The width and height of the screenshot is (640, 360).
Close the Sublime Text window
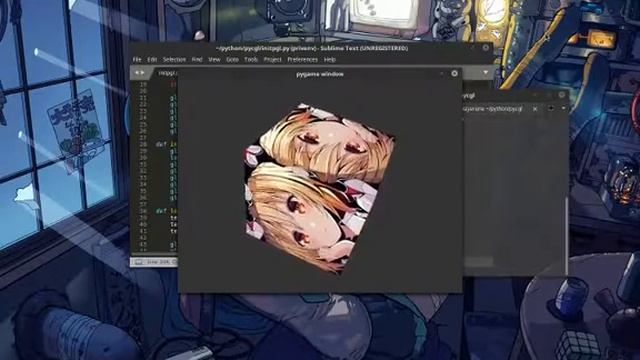tap(486, 48)
